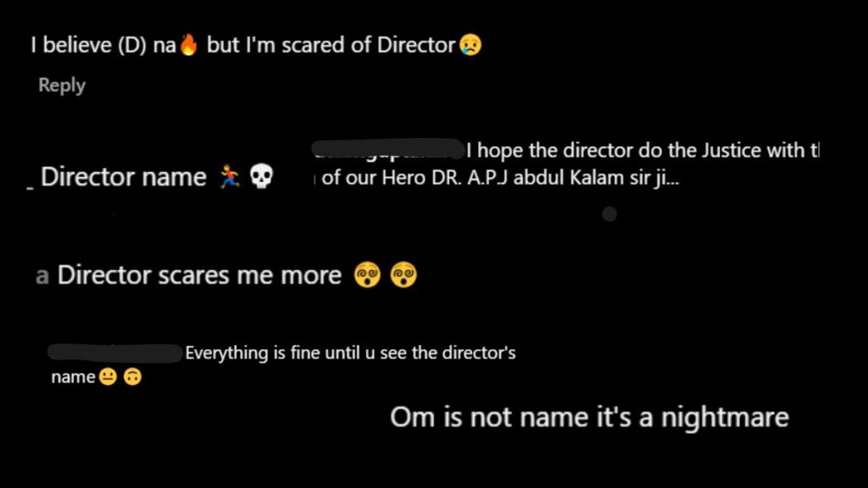Click 'Om is not name it's a nightmare' text

point(590,417)
